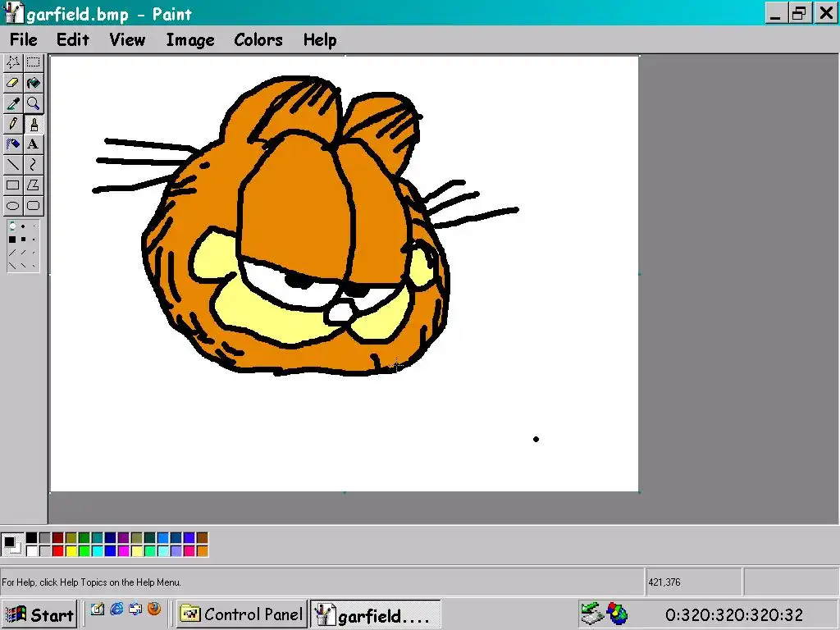Choose the Ellipse tool
Image resolution: width=840 pixels, height=630 pixels.
pyautogui.click(x=13, y=206)
